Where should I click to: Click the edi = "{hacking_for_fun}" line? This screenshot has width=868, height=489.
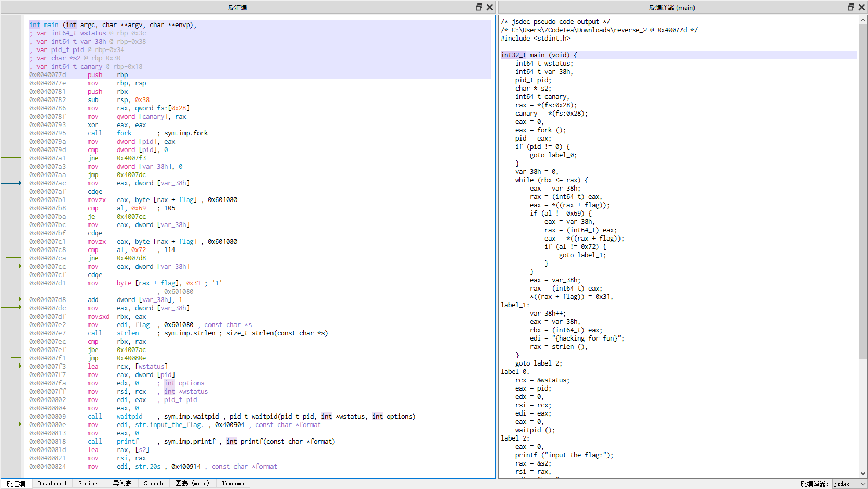tap(577, 338)
